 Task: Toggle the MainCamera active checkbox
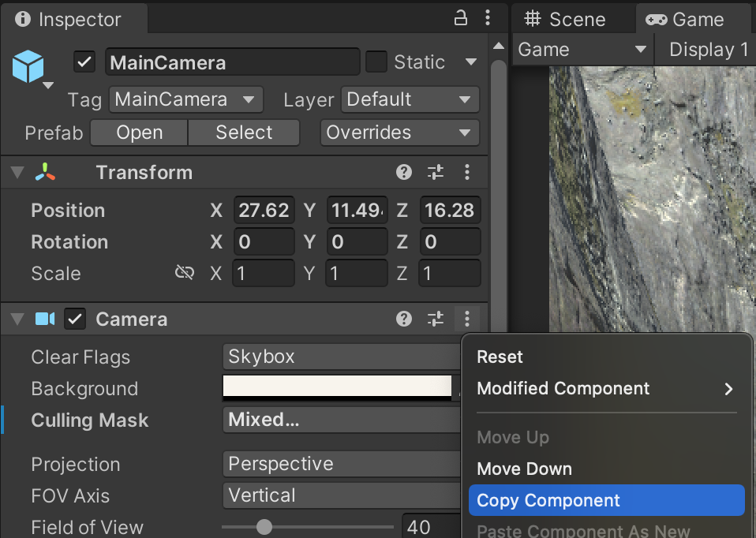pos(84,62)
